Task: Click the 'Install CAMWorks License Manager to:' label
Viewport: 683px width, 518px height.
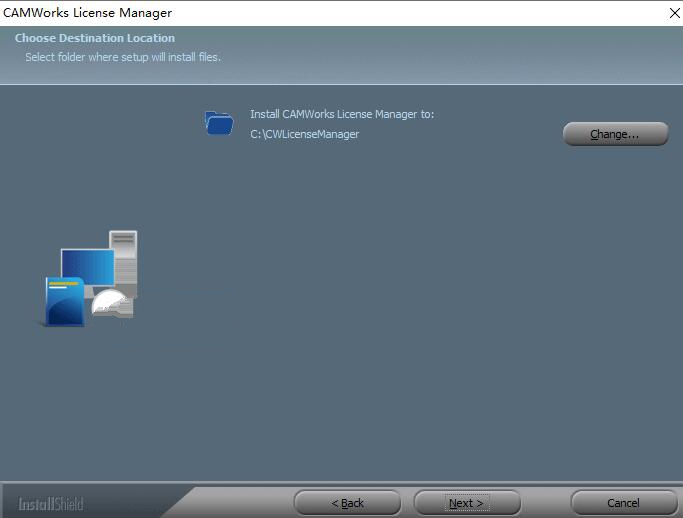Action: (342, 114)
